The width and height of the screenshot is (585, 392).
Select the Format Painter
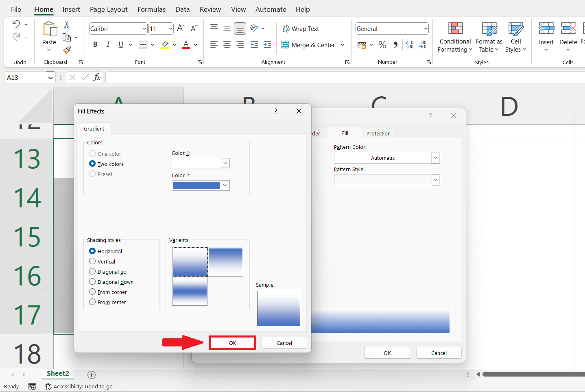[x=67, y=50]
